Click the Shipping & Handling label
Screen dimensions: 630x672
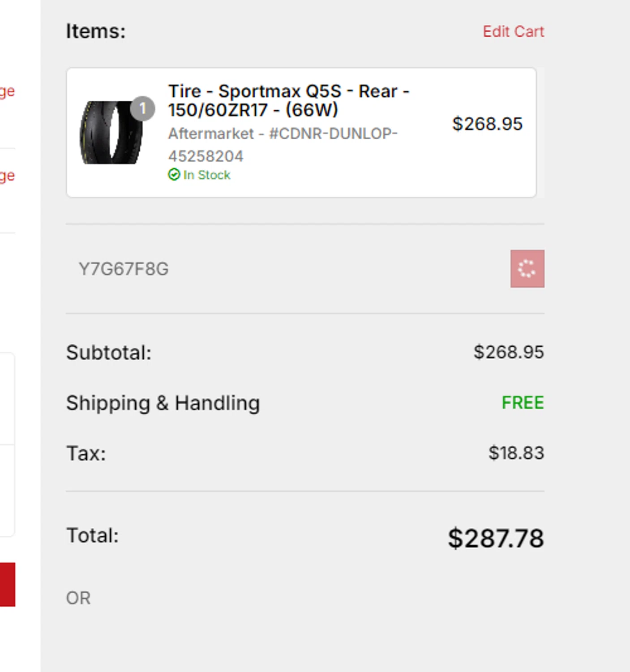[x=163, y=403]
